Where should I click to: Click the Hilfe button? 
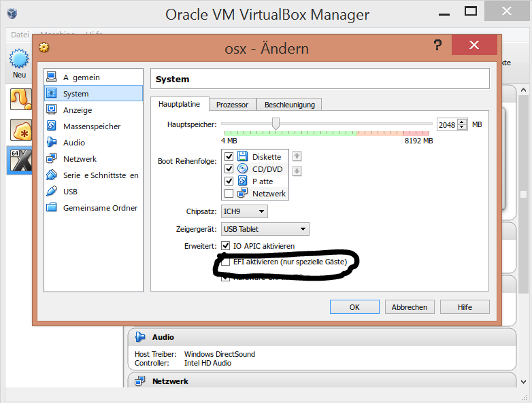[465, 307]
